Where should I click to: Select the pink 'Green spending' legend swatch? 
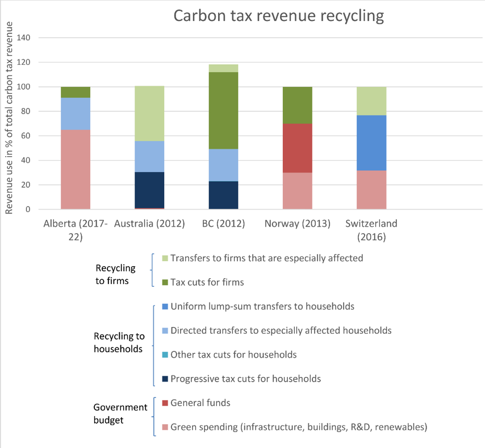pyautogui.click(x=165, y=427)
